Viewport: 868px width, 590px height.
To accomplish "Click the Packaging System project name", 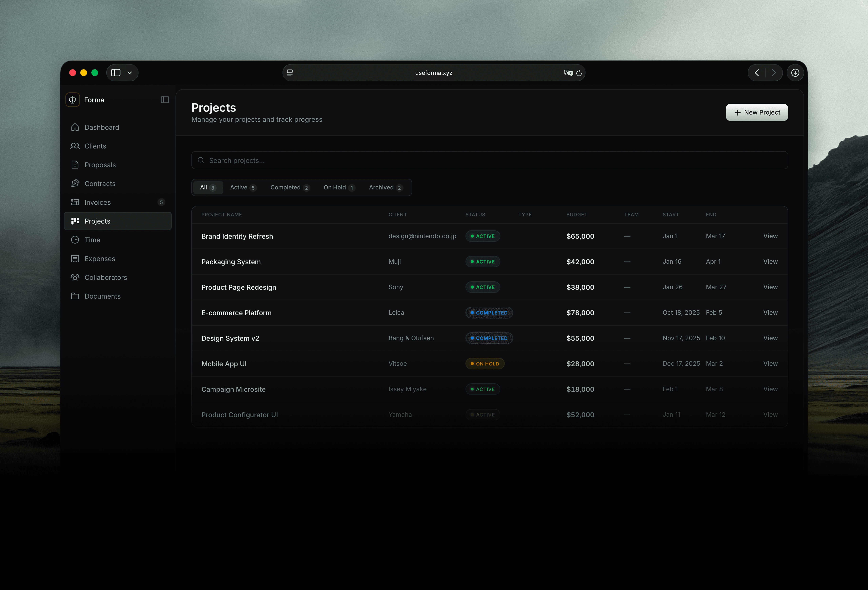I will coord(231,262).
